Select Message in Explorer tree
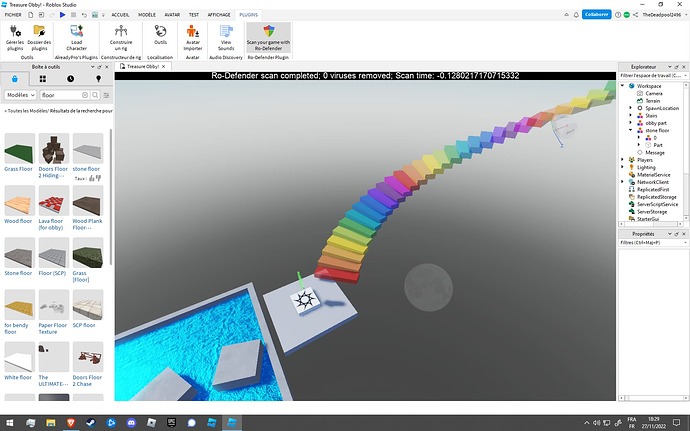 [x=655, y=152]
